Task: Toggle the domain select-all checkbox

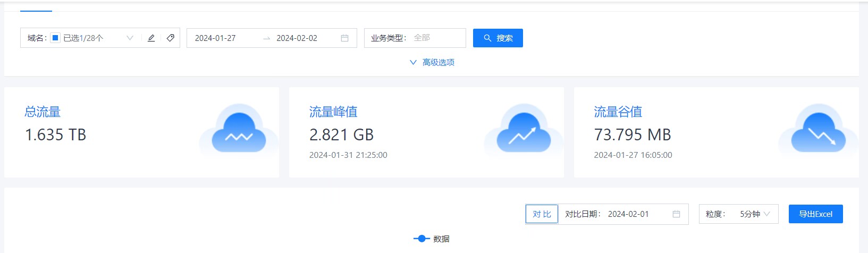Action: (55, 38)
